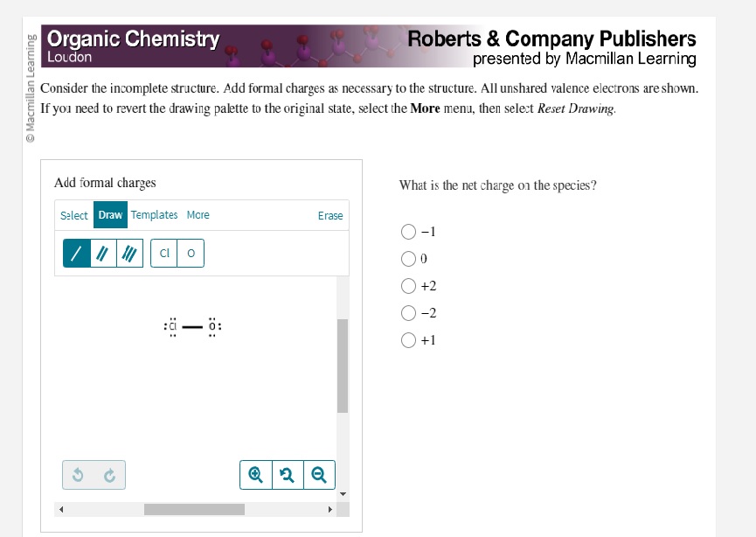The width and height of the screenshot is (756, 537).
Task: Choose the Cl atom tool
Action: [x=163, y=253]
